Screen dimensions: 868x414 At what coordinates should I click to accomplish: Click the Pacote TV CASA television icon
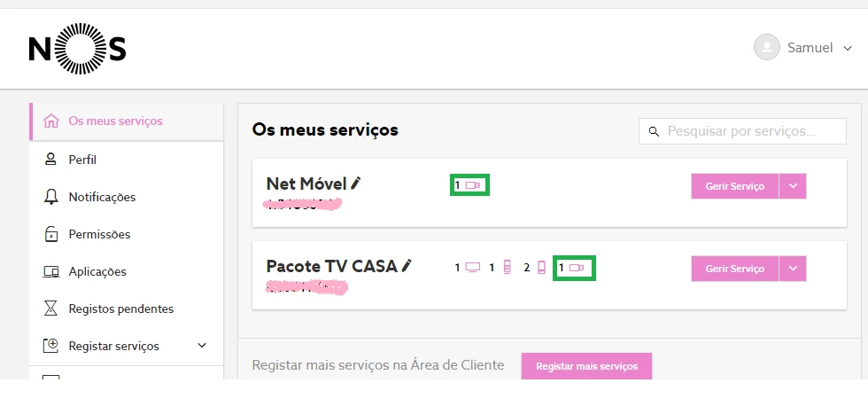click(473, 267)
